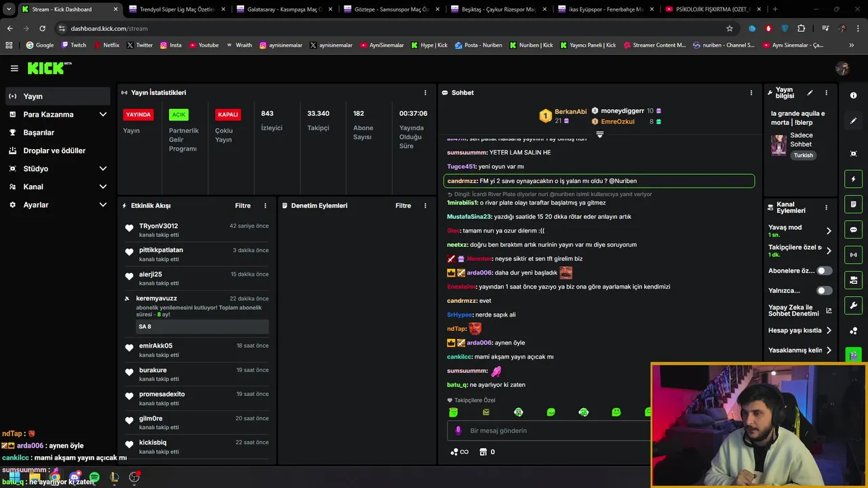Open browser tab search dropdown arrow
Screen dimensions: 868x488
(x=9, y=9)
